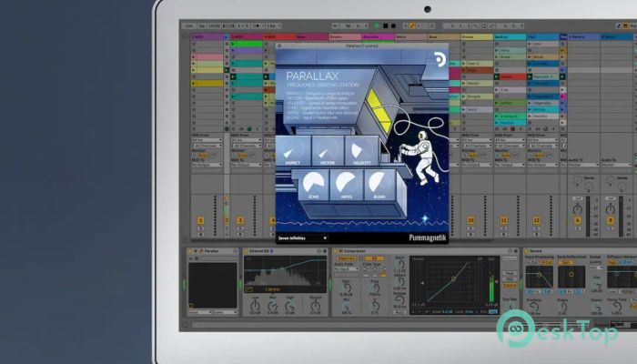Toggle the Compressor Sidechain button

point(347,258)
